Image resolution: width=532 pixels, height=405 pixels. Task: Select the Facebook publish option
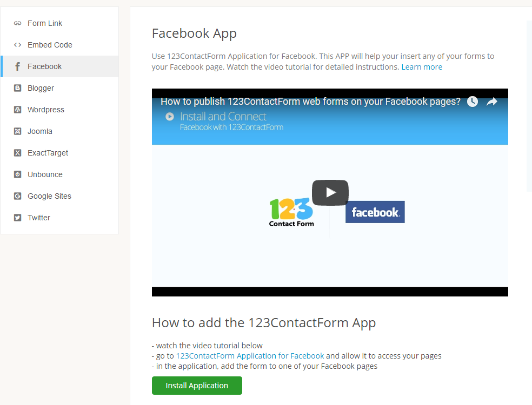(59, 66)
